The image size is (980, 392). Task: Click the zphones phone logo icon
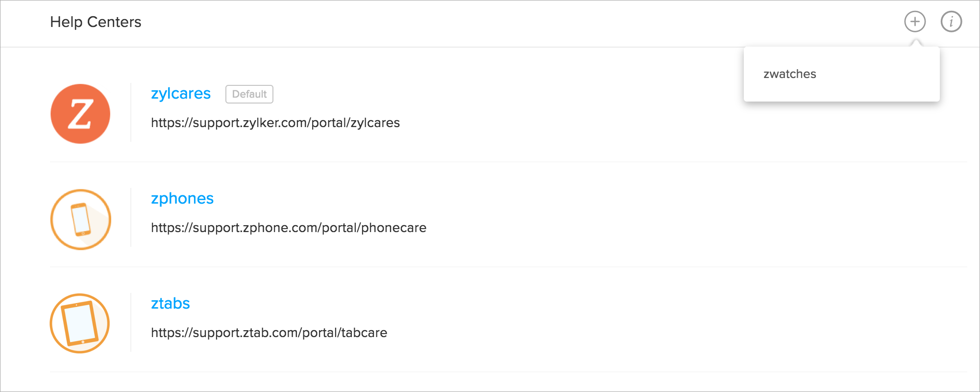(81, 219)
